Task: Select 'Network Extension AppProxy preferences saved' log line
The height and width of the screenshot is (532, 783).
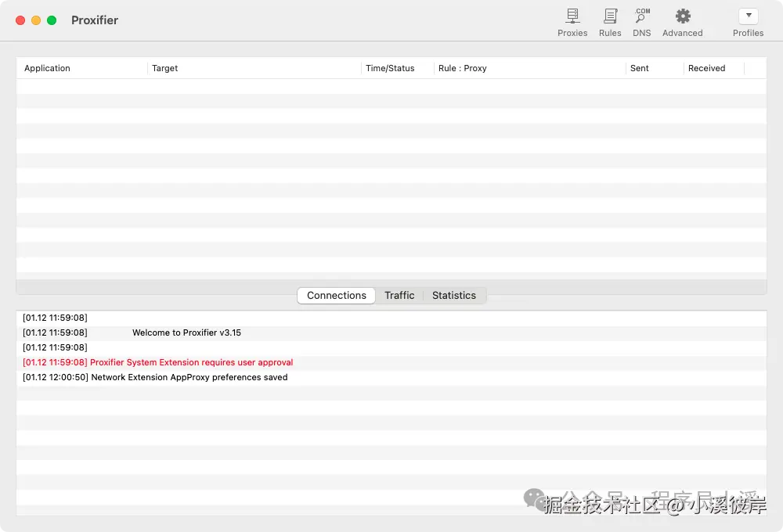Action: [x=391, y=378]
